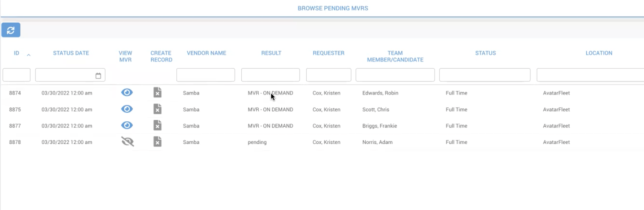Create record for row 8875
644x210 pixels.
tap(157, 109)
